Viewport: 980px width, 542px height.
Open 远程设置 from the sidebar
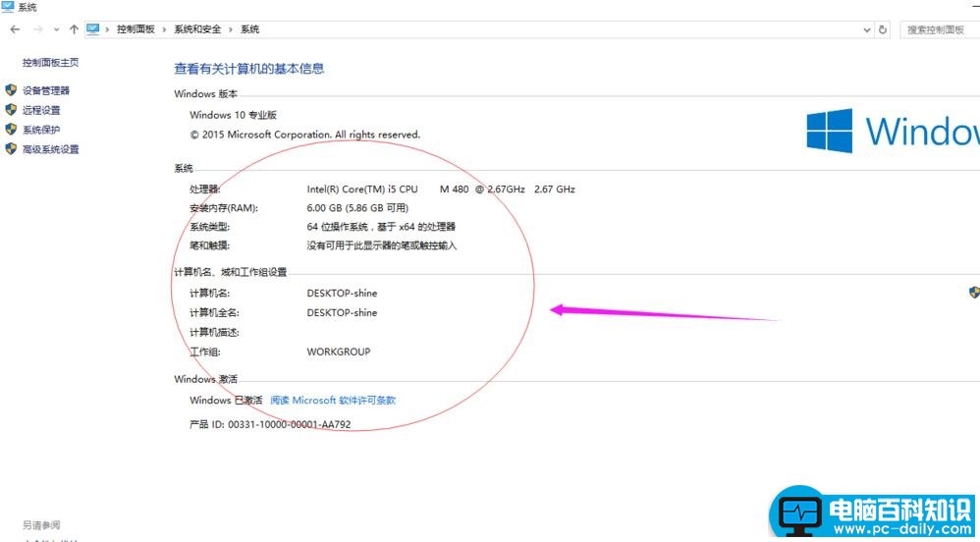click(x=41, y=110)
